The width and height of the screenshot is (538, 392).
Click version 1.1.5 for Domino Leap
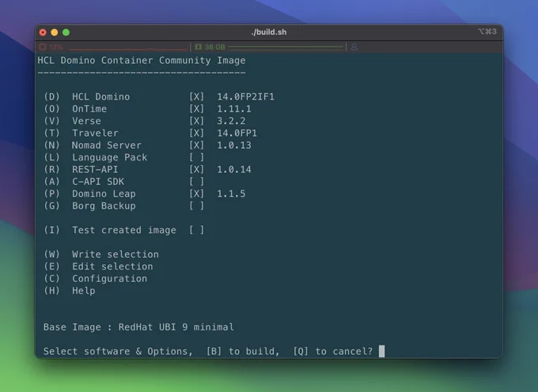231,194
